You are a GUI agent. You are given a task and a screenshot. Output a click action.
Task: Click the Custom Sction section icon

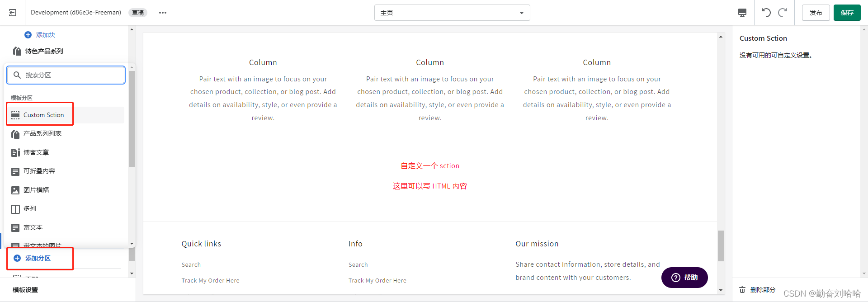click(15, 115)
